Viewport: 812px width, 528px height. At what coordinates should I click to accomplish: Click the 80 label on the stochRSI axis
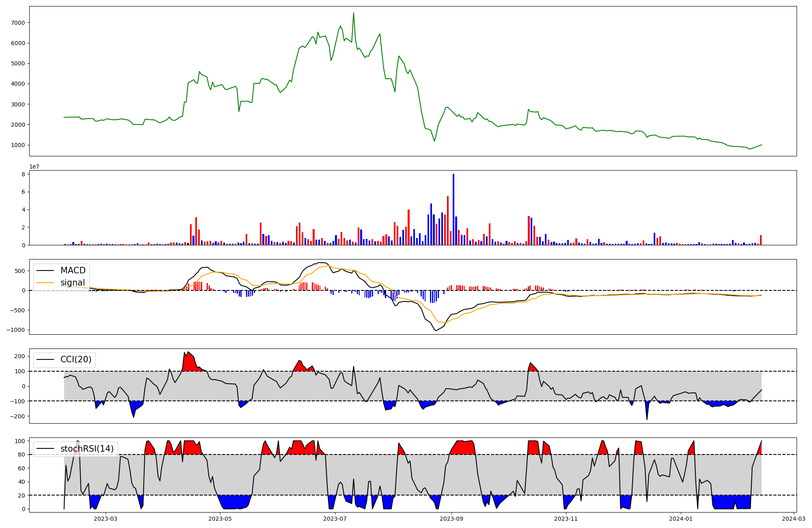[x=21, y=455]
